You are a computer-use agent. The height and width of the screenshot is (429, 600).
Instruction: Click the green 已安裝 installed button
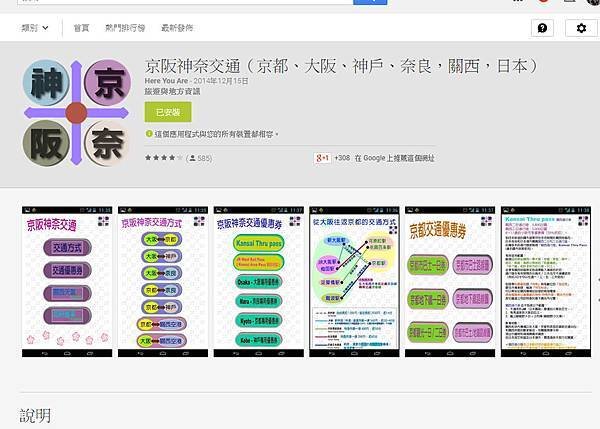pos(168,112)
